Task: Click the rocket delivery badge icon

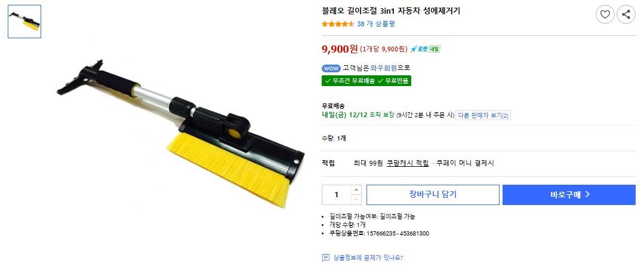Action: click(x=425, y=49)
